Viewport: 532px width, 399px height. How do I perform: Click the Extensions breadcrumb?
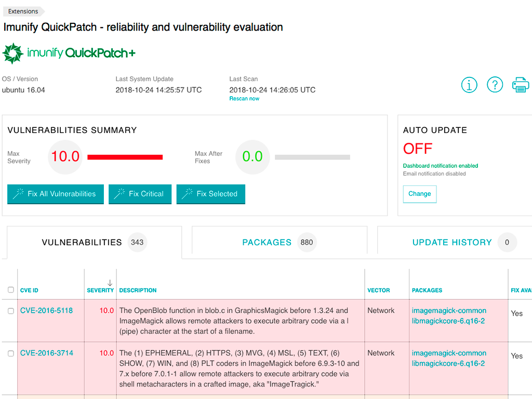23,11
